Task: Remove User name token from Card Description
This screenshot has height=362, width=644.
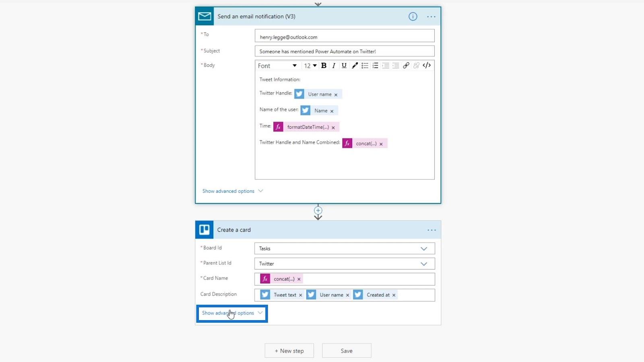Action: pyautogui.click(x=347, y=295)
